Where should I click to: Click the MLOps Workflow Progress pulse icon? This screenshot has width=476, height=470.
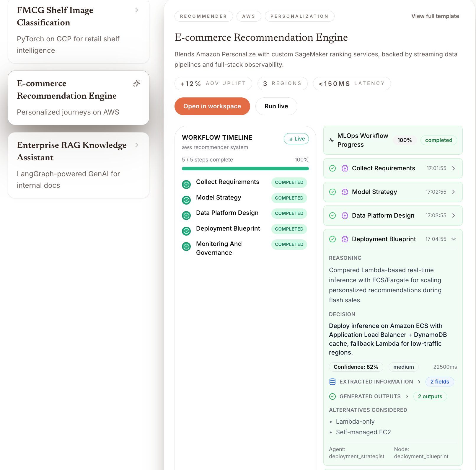(x=332, y=140)
